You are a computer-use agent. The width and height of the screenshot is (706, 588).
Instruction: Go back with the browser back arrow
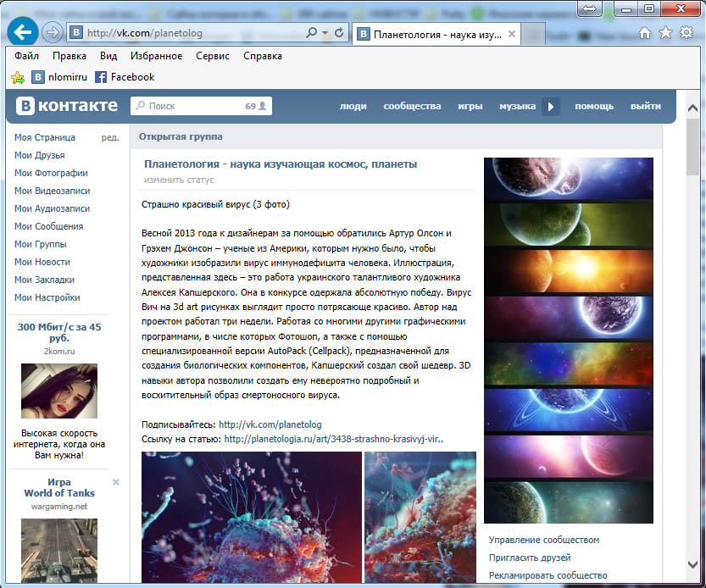(23, 32)
